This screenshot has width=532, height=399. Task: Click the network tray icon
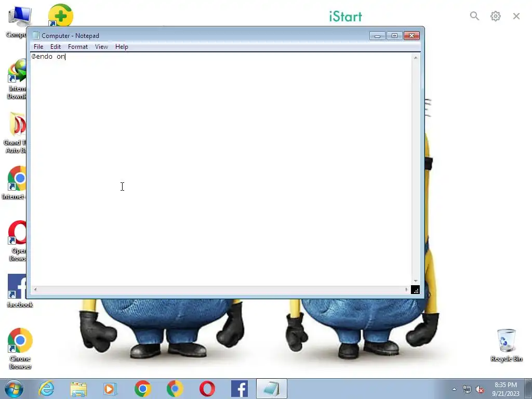click(x=467, y=389)
